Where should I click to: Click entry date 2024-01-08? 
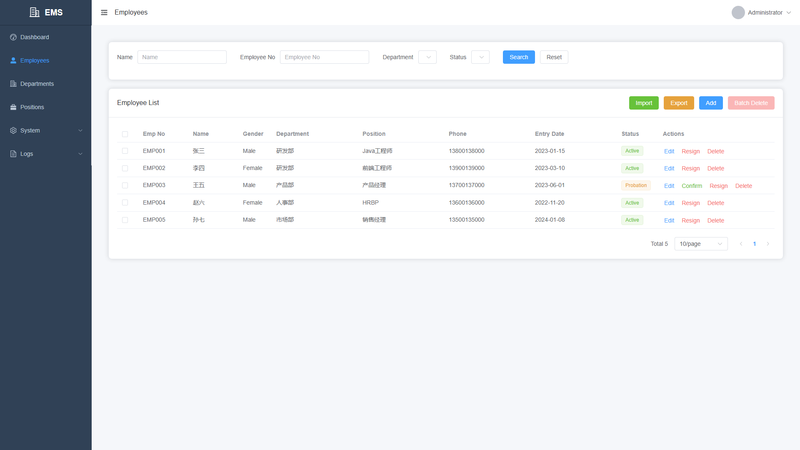click(549, 220)
